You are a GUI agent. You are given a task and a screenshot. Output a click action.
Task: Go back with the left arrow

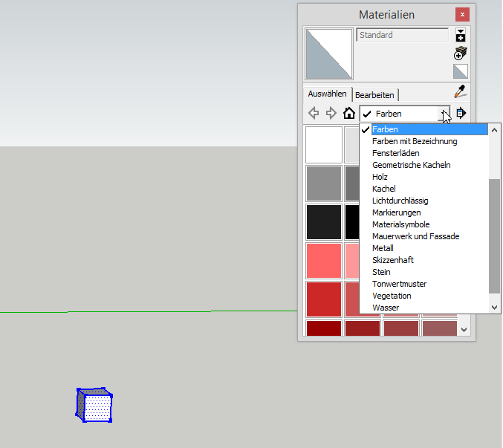coord(314,114)
